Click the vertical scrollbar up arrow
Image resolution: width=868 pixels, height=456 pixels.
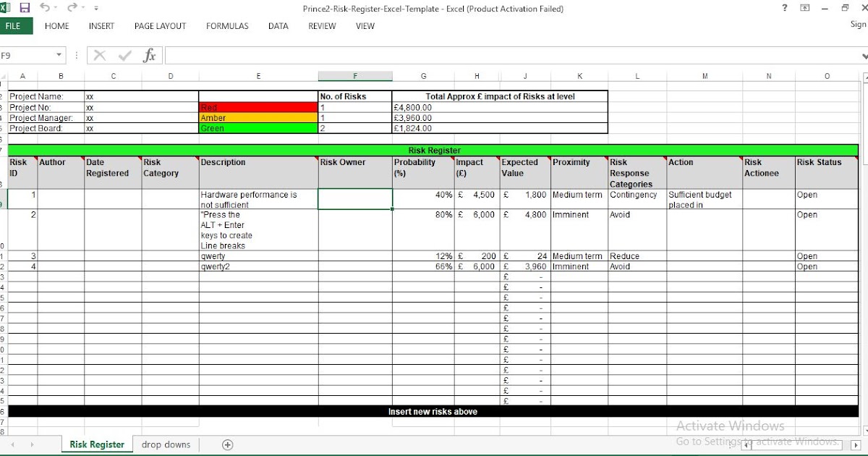[864, 76]
